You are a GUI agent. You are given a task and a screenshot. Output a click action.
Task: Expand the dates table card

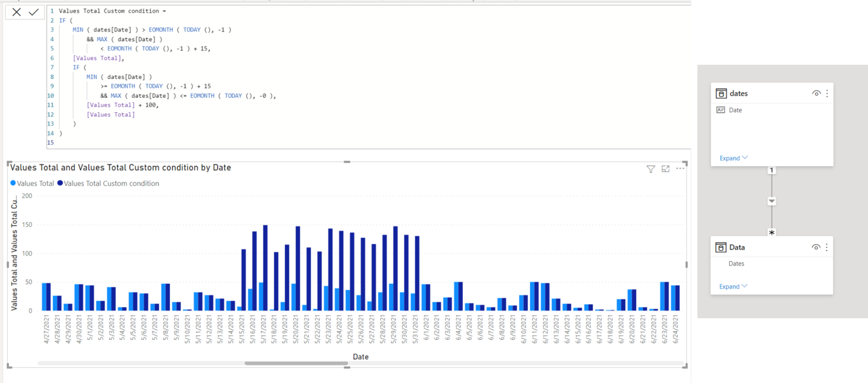coord(734,158)
